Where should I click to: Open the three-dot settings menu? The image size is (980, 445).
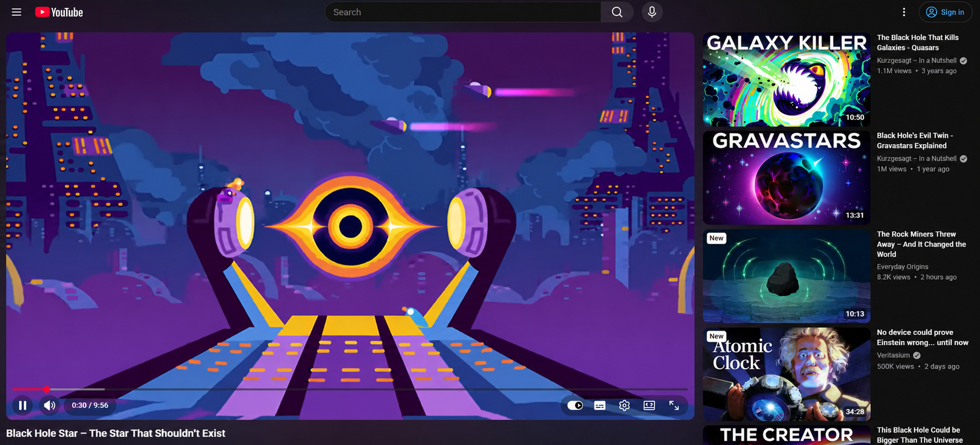pyautogui.click(x=904, y=12)
